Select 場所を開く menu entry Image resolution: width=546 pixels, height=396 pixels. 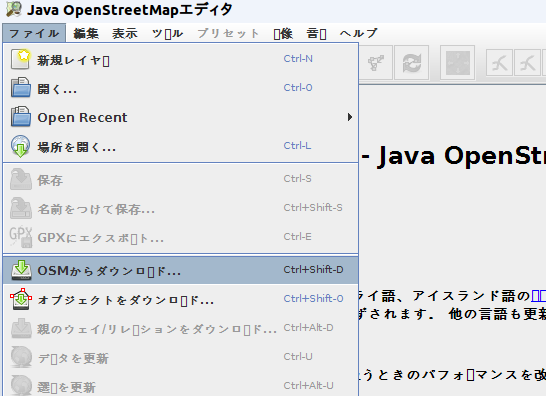coord(180,147)
